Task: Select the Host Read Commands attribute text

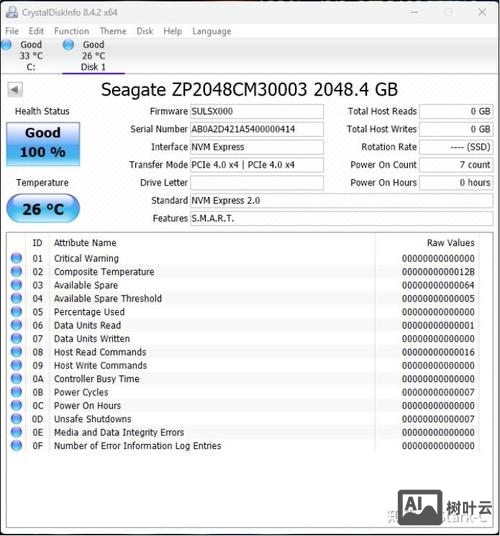Action: point(100,352)
